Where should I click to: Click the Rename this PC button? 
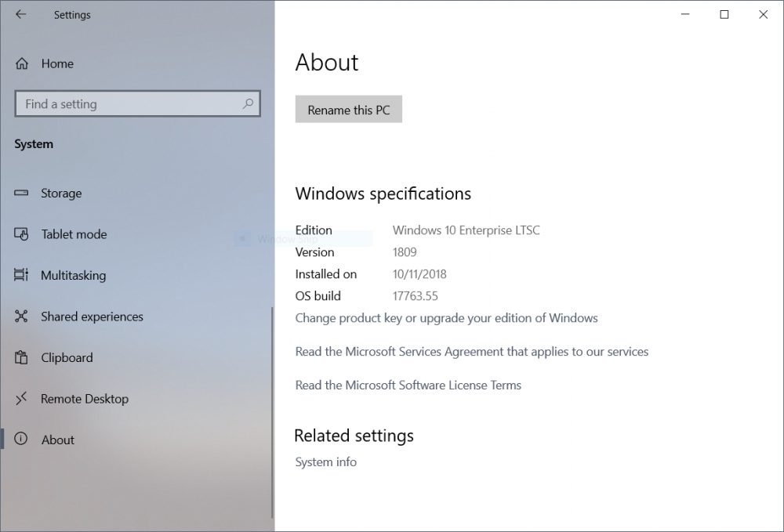(349, 110)
